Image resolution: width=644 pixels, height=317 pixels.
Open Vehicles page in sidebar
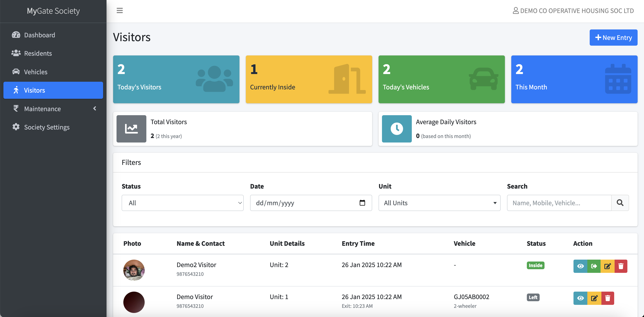(53, 72)
